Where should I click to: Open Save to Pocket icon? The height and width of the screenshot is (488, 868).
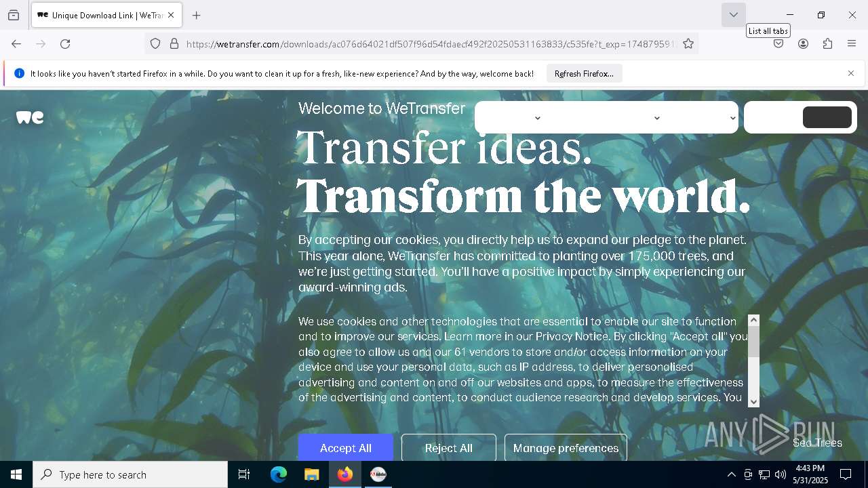tap(778, 43)
